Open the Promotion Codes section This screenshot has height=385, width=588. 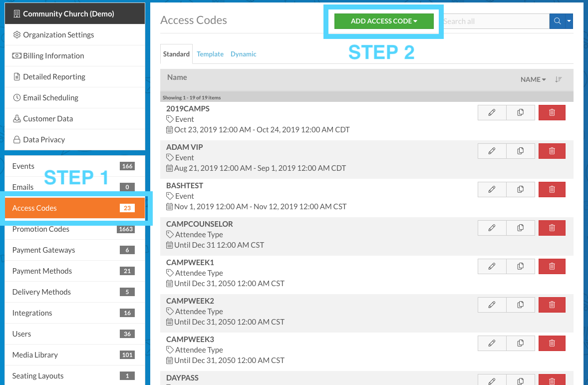41,229
